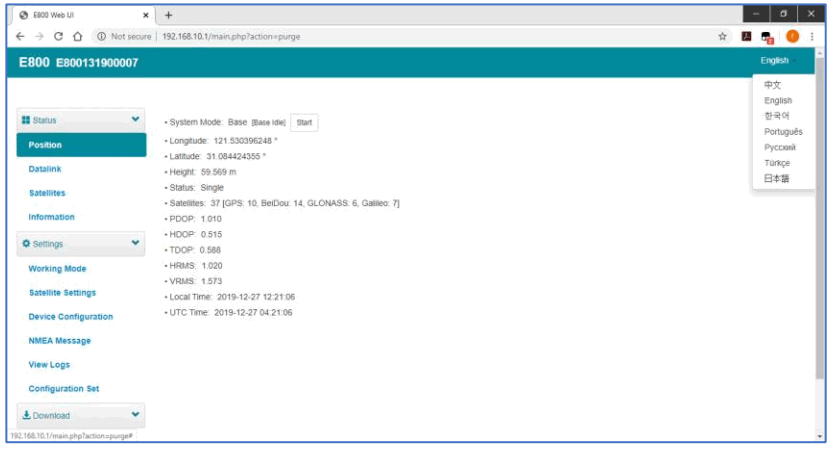Open the English language dropdown
The height and width of the screenshot is (451, 833).
coord(778,61)
